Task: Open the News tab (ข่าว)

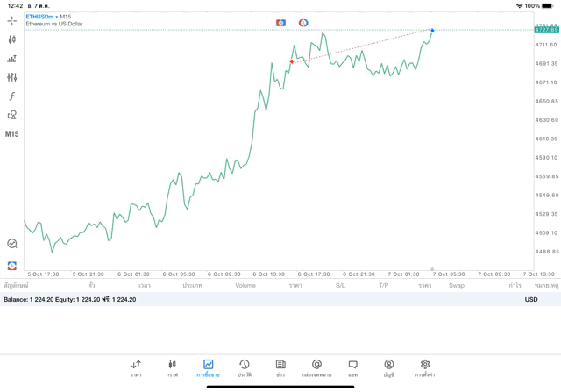Action: [280, 367]
